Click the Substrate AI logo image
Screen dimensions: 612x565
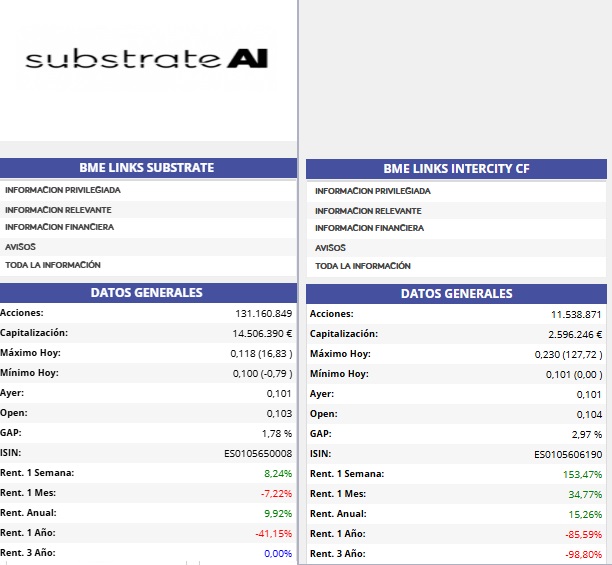pos(146,59)
